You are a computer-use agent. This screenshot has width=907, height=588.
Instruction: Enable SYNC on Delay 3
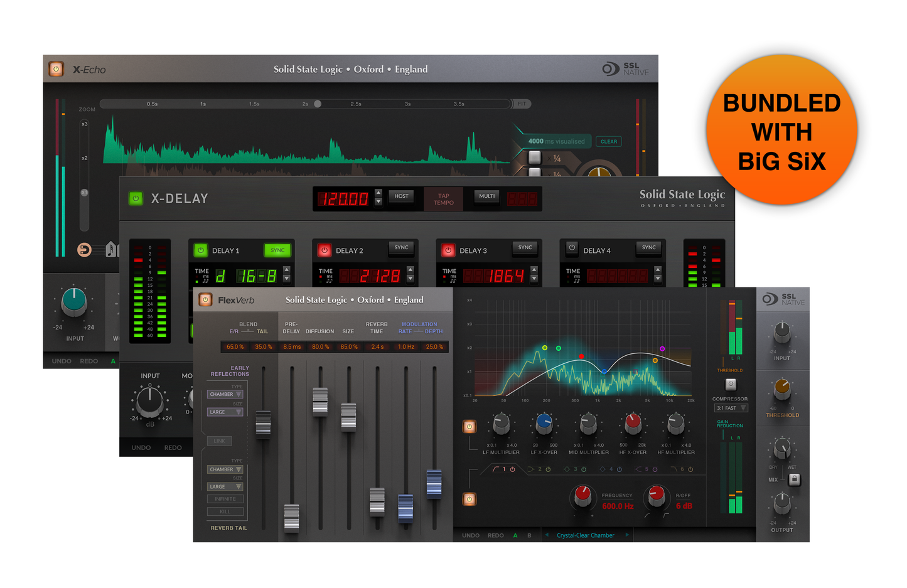(x=525, y=248)
